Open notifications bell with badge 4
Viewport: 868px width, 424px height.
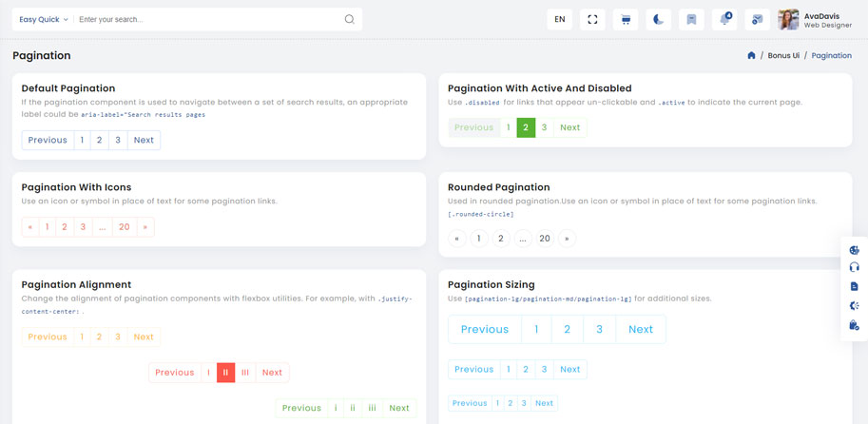click(x=724, y=19)
